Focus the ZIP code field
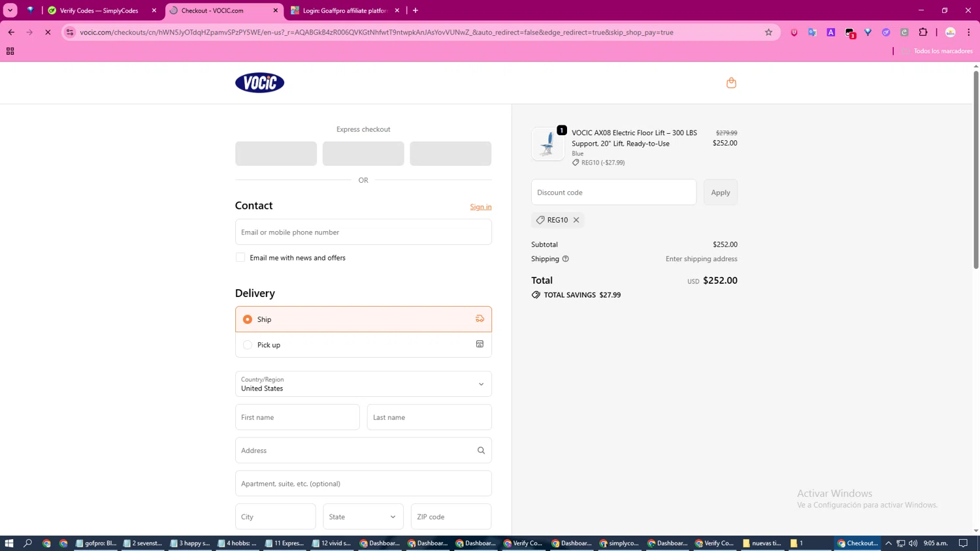The image size is (980, 551). pyautogui.click(x=451, y=516)
